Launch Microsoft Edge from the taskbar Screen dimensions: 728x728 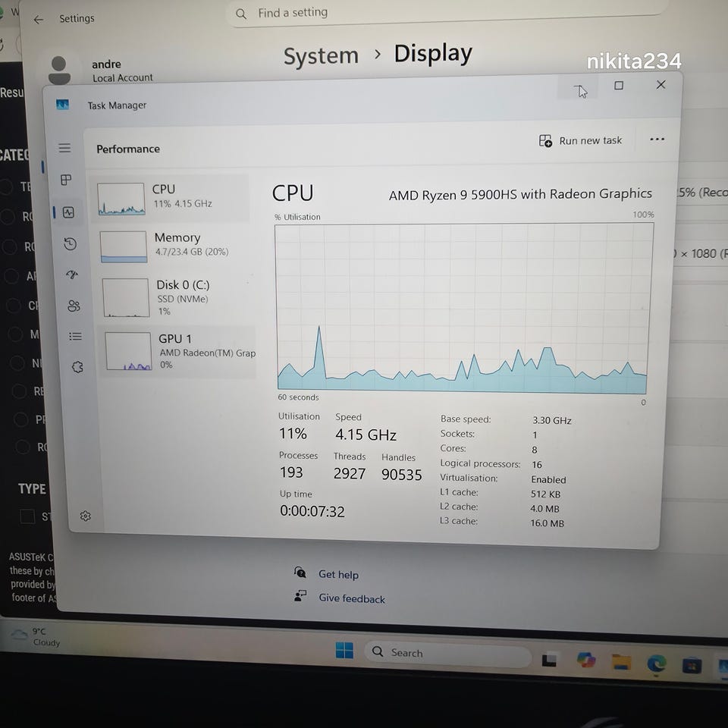point(657,664)
